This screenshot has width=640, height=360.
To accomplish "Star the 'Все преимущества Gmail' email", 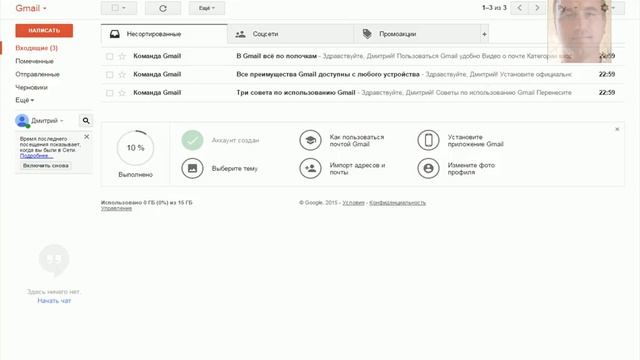I will click(122, 75).
